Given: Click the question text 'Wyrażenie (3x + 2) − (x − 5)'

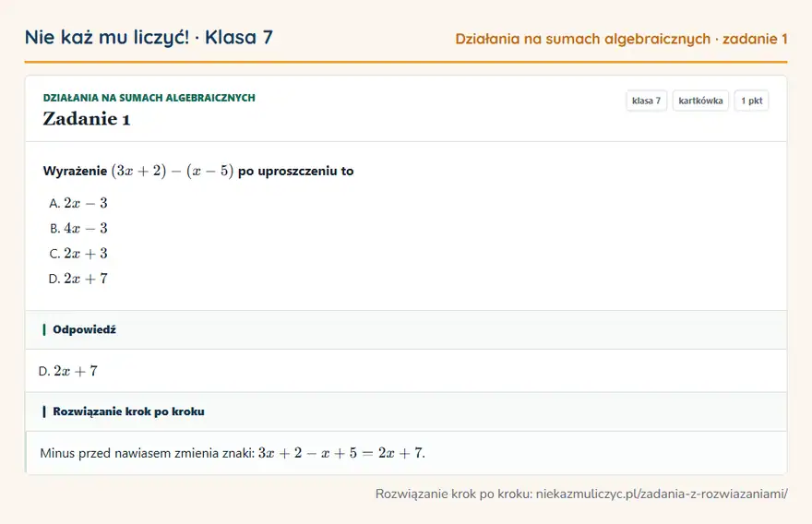Looking at the screenshot, I should coord(138,171).
